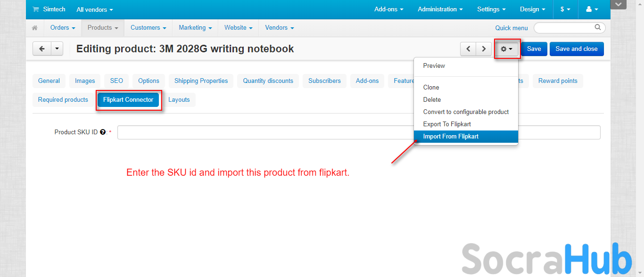
Task: Click the search magnifier icon
Action: coord(598,27)
